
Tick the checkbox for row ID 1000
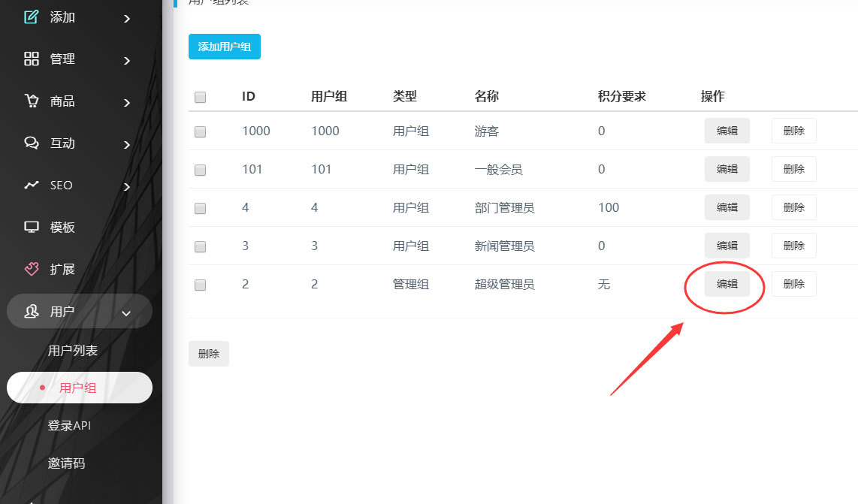click(x=200, y=131)
